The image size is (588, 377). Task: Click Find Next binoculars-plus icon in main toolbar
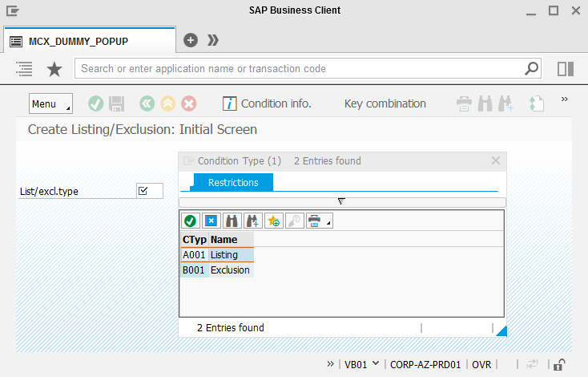505,103
